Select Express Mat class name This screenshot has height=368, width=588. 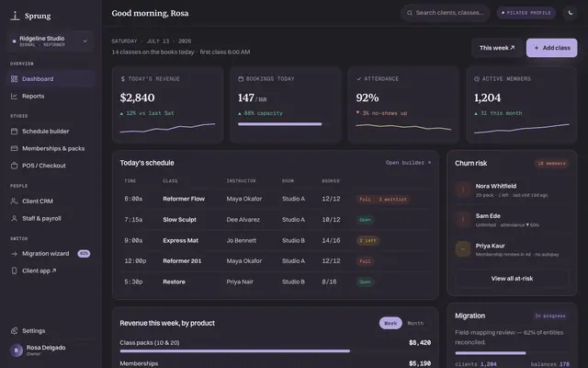180,240
